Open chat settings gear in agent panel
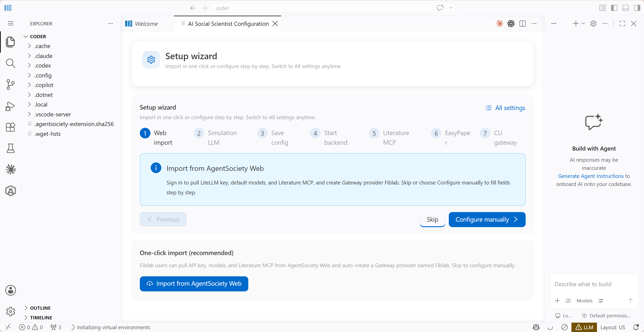This screenshot has height=332, width=644. pos(593,24)
